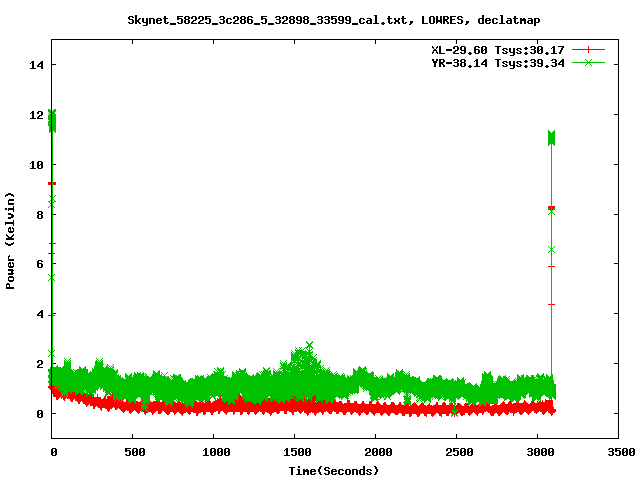Click y-axis tick label 0
The width and height of the screenshot is (640, 480).
40,414
